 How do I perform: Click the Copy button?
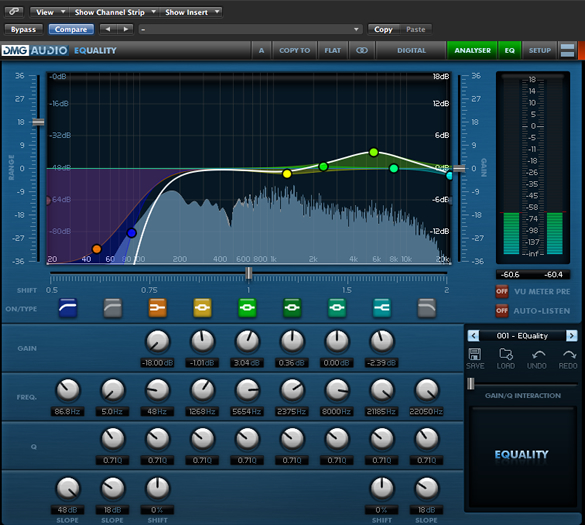pos(384,29)
